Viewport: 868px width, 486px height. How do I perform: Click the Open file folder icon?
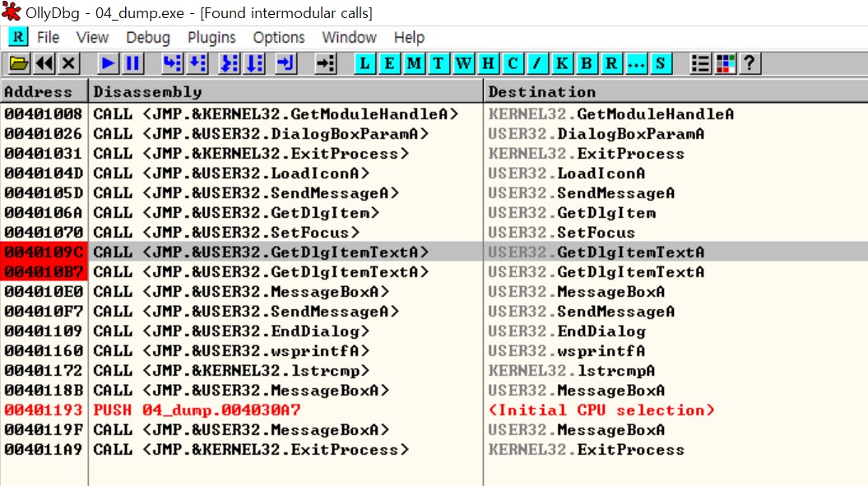coord(19,63)
